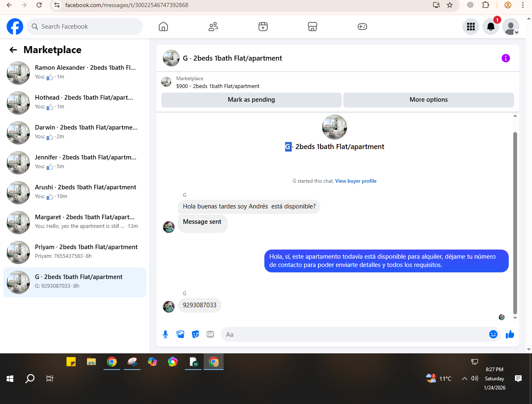Send a voice clip with microphone icon

(x=165, y=334)
